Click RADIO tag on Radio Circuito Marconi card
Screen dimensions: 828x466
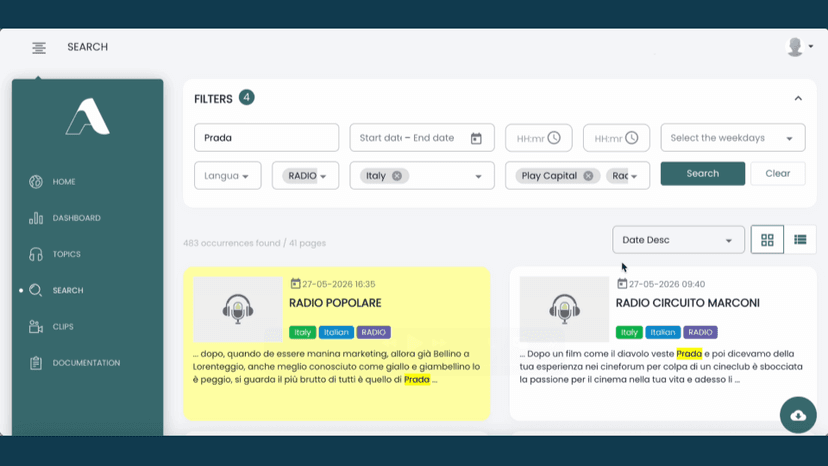click(x=700, y=332)
